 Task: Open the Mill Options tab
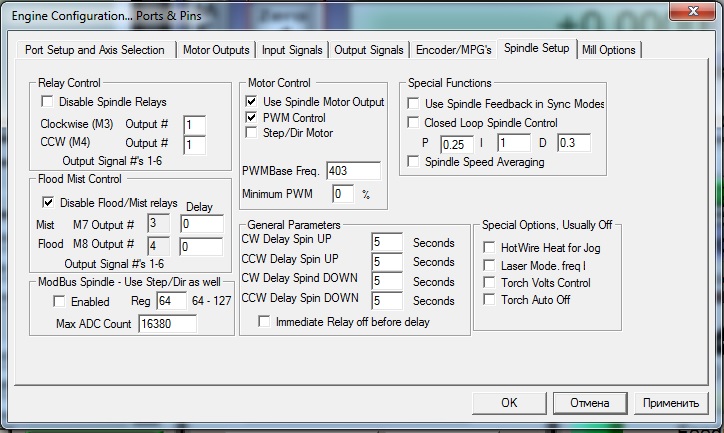608,50
